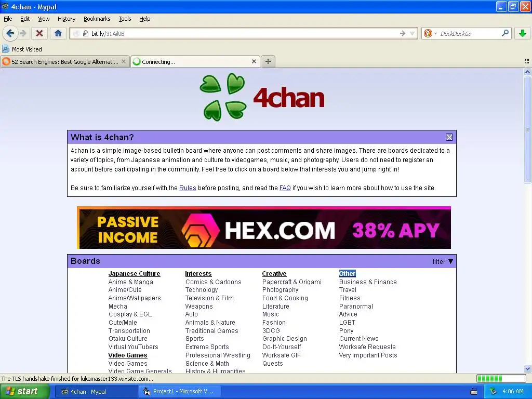Click the Creative heading
Image resolution: width=532 pixels, height=399 pixels.
point(274,273)
